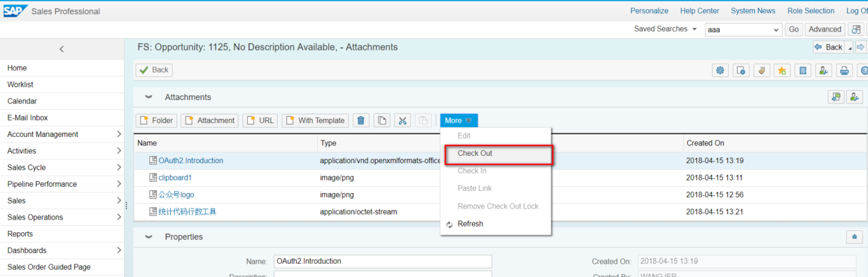Collapse the Properties section
Viewport: 868px width, 277px height.
point(148,237)
